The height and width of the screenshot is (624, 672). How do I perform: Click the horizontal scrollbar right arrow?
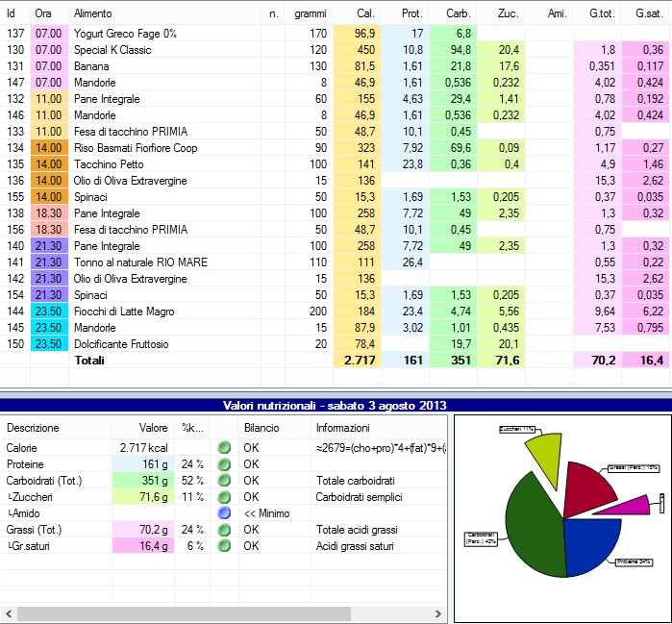[x=439, y=613]
